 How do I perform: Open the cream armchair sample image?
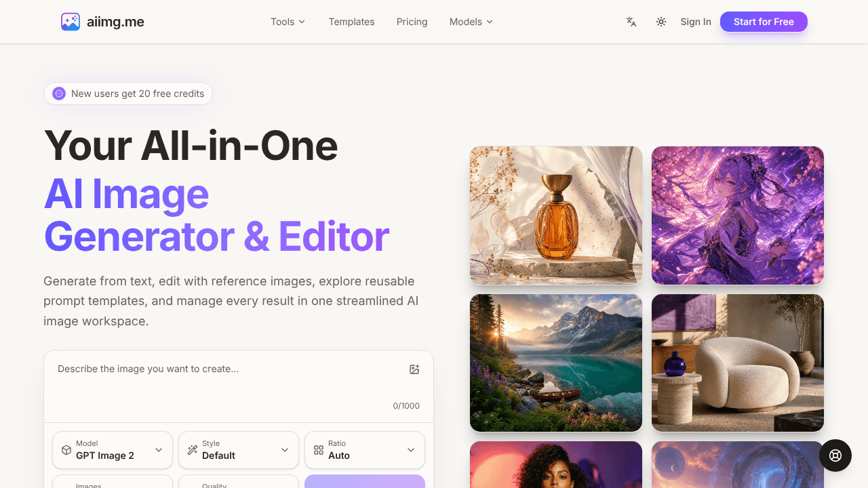click(x=738, y=363)
